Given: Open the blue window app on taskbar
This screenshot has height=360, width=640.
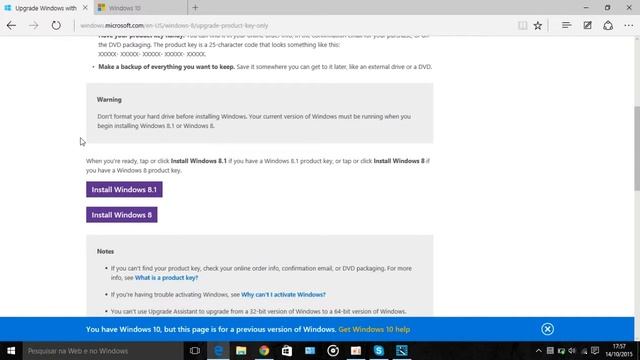Looking at the screenshot, I should point(310,351).
